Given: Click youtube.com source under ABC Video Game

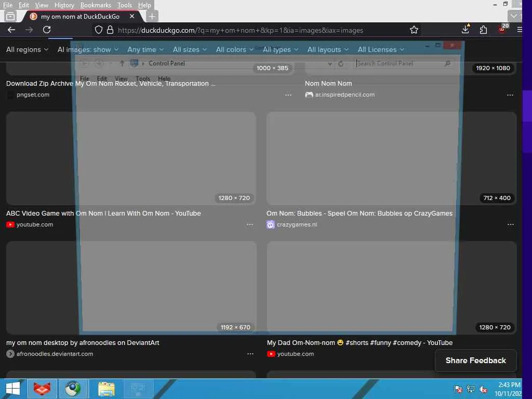Looking at the screenshot, I should coord(35,224).
